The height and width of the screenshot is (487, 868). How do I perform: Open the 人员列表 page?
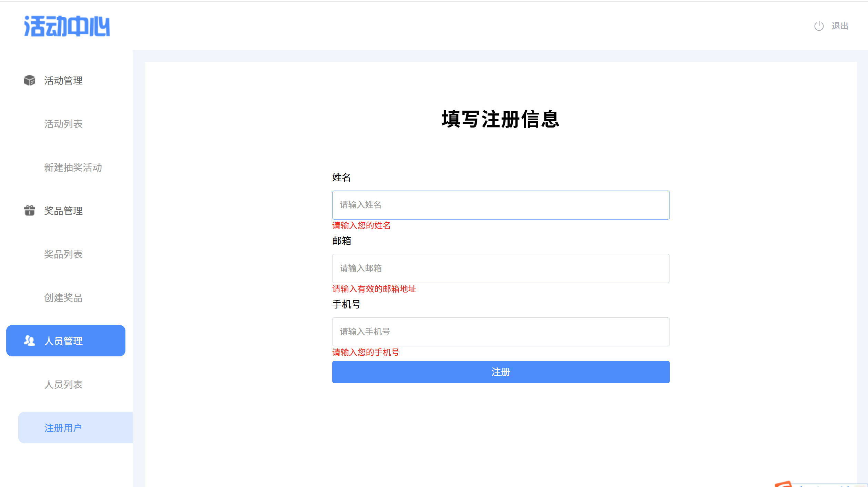(63, 385)
